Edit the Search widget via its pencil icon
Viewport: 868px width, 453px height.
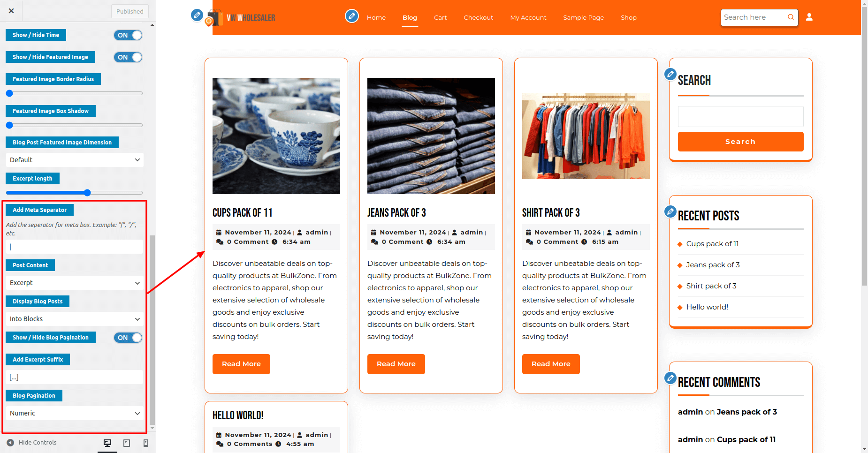(670, 74)
